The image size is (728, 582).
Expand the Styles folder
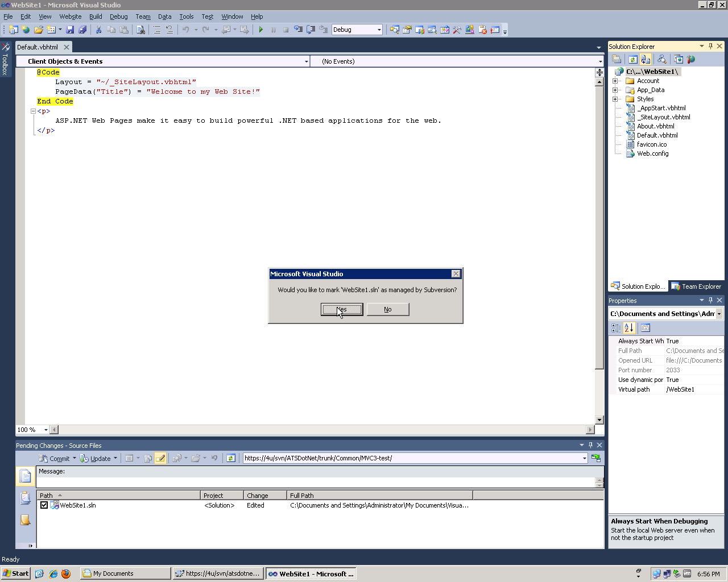(x=615, y=99)
